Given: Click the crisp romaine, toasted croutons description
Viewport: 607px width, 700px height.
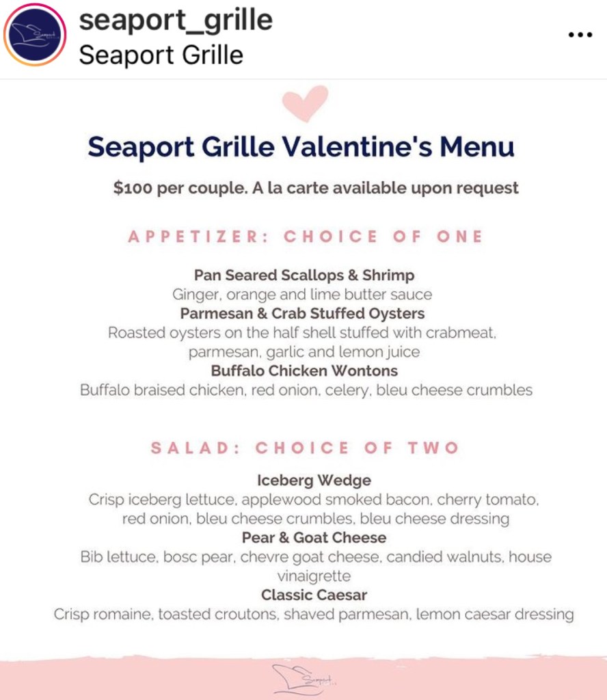Looking at the screenshot, I should (x=313, y=614).
